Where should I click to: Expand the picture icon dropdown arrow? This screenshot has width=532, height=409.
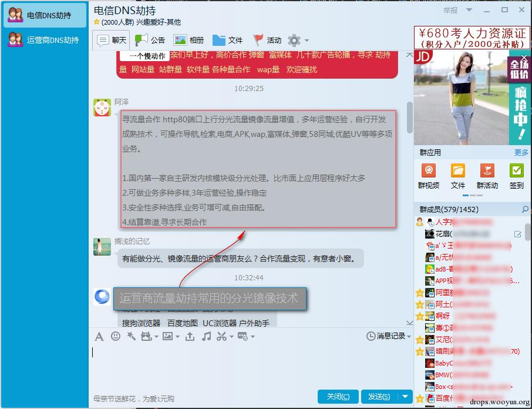[177, 337]
